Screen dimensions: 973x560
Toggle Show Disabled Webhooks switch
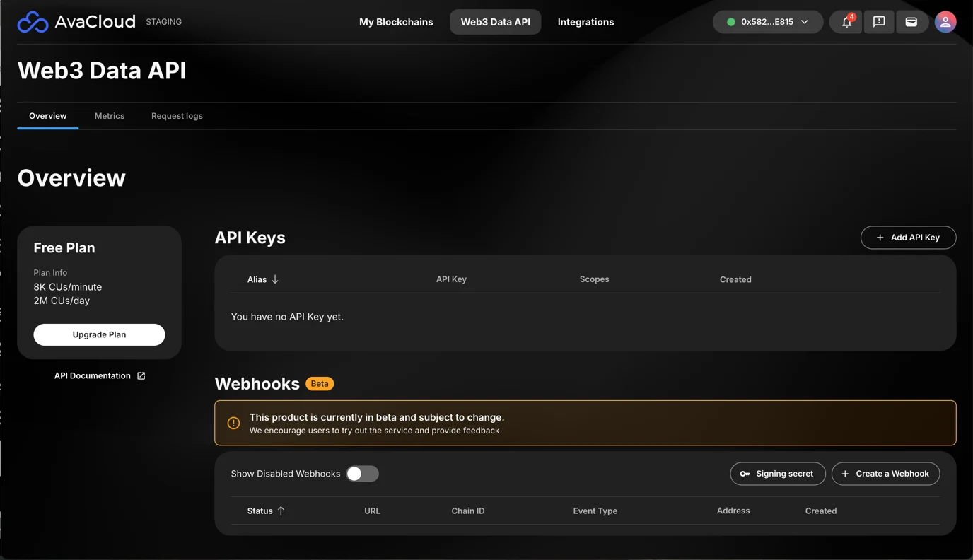click(362, 474)
